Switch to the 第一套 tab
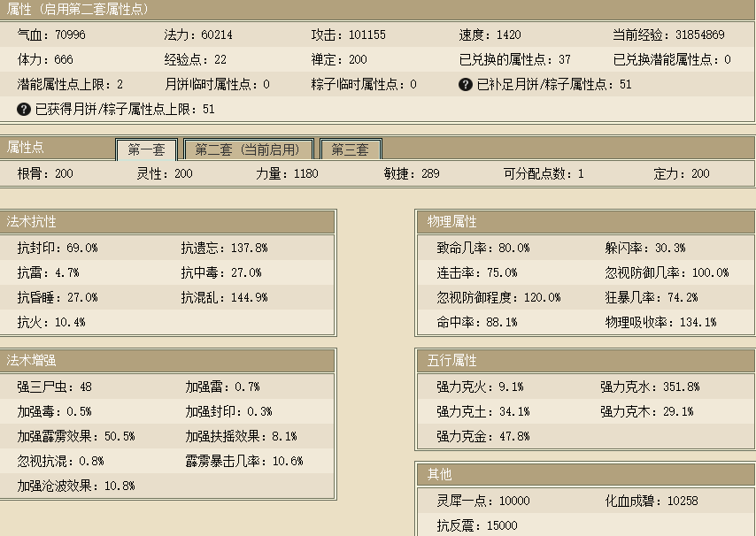 [146, 149]
